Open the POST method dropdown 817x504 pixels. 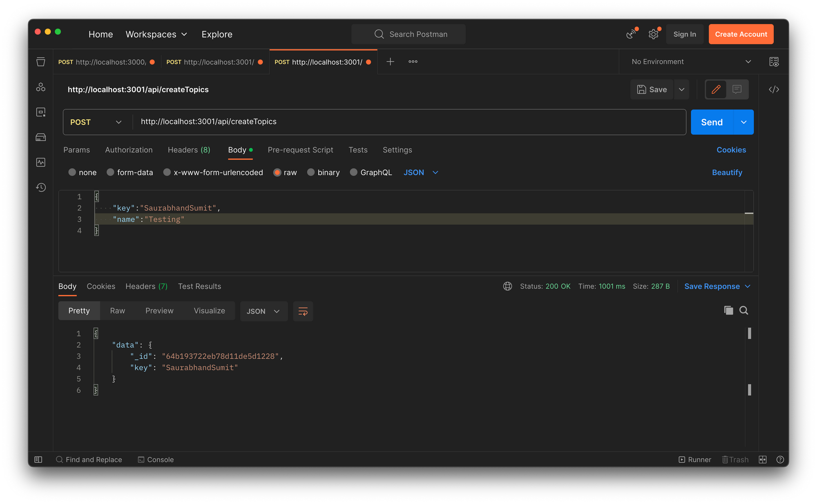pos(96,122)
